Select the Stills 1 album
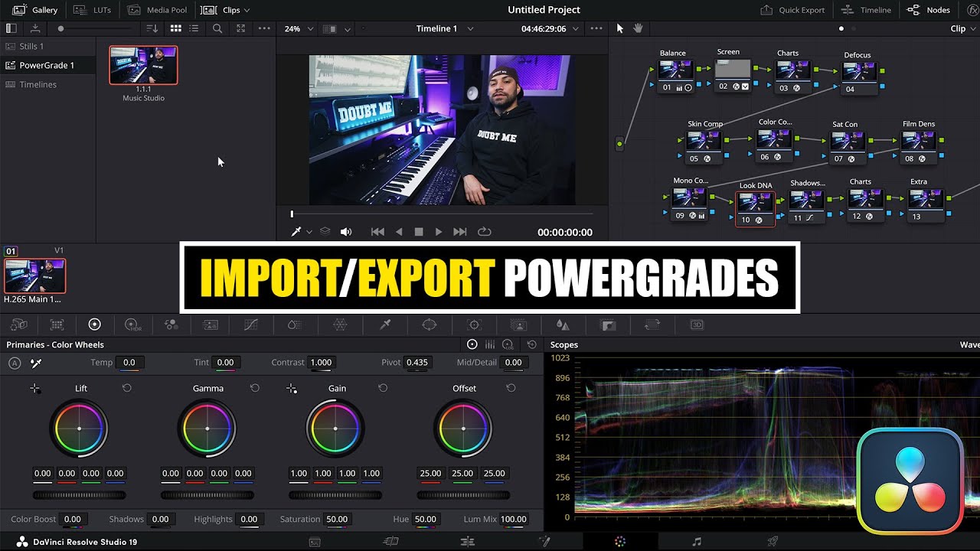980x551 pixels. (47, 46)
